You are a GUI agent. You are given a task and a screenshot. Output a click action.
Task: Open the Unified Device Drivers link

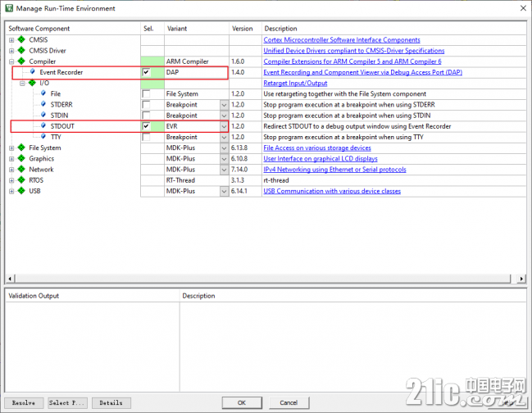[354, 51]
